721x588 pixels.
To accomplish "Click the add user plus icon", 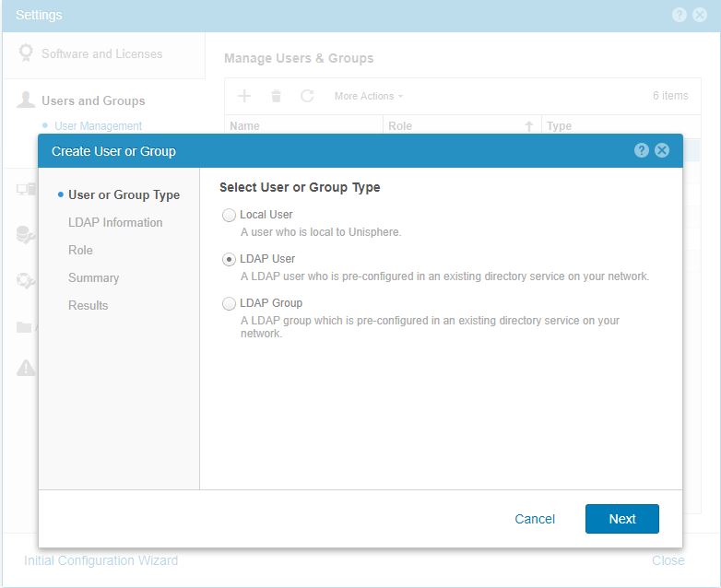I will pyautogui.click(x=244, y=96).
